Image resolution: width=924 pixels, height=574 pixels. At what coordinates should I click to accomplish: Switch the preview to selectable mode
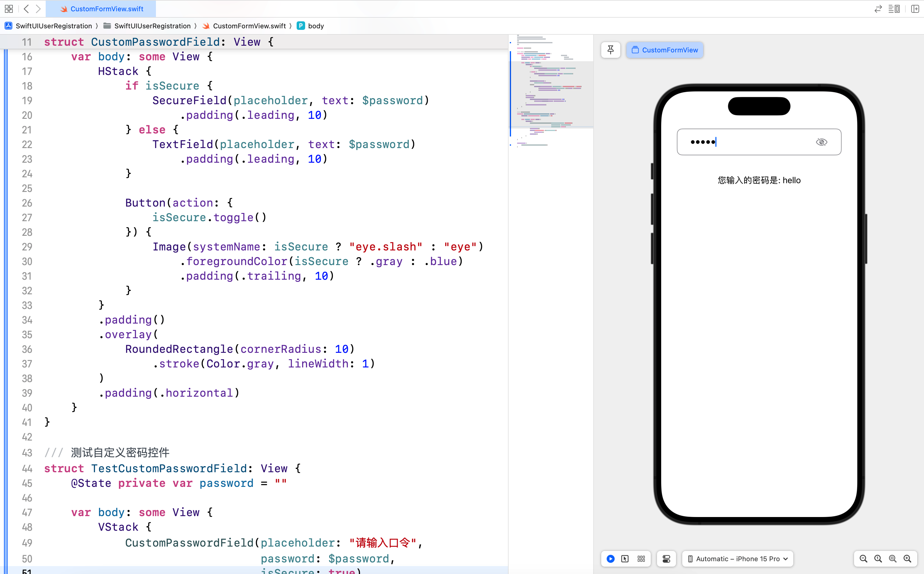pyautogui.click(x=625, y=559)
